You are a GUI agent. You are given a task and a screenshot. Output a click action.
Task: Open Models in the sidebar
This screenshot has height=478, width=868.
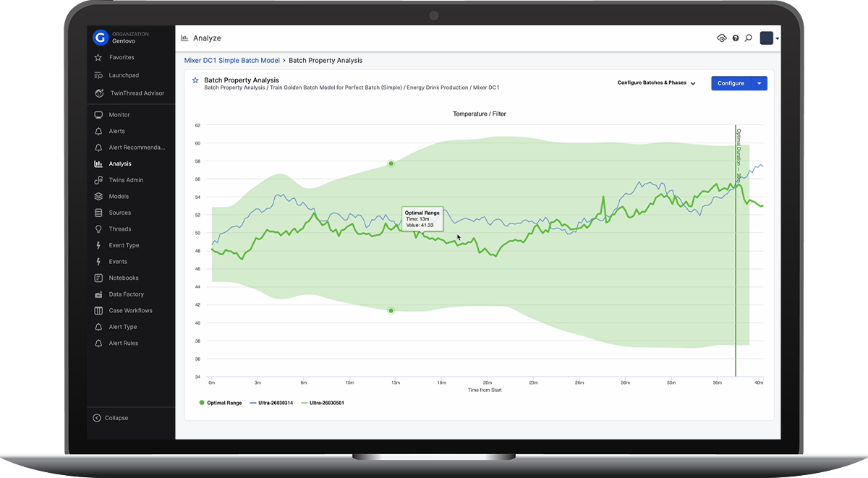point(119,197)
